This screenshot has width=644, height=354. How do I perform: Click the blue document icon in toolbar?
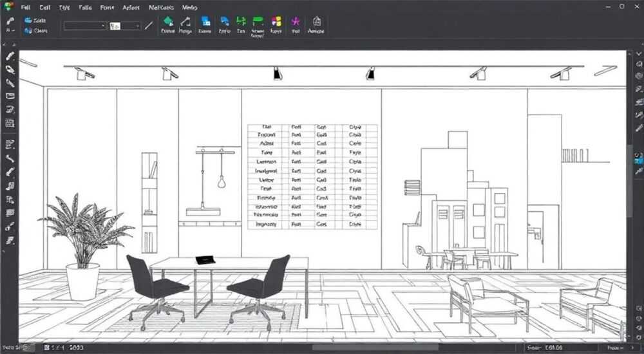click(x=205, y=21)
